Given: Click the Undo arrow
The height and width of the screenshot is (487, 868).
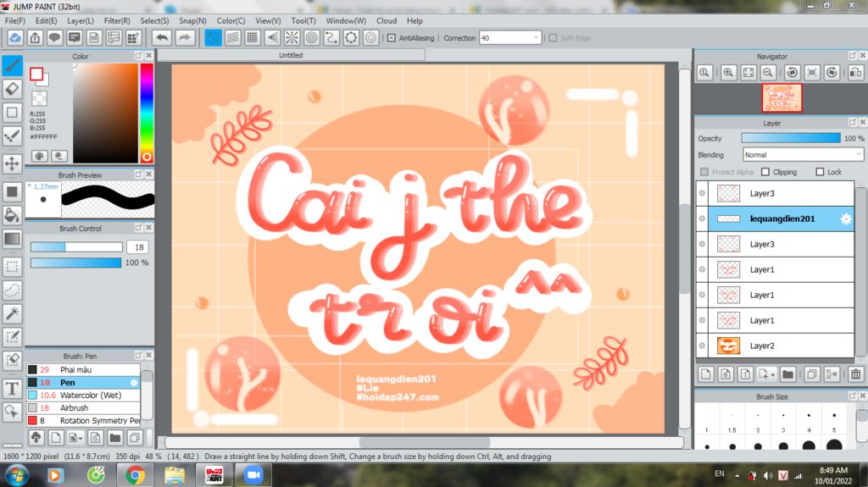Looking at the screenshot, I should coord(162,37).
